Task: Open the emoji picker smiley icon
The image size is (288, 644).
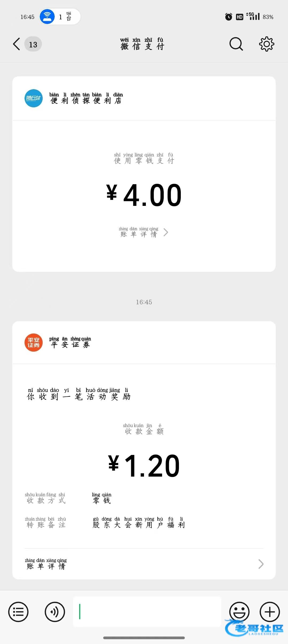Action: (x=239, y=611)
